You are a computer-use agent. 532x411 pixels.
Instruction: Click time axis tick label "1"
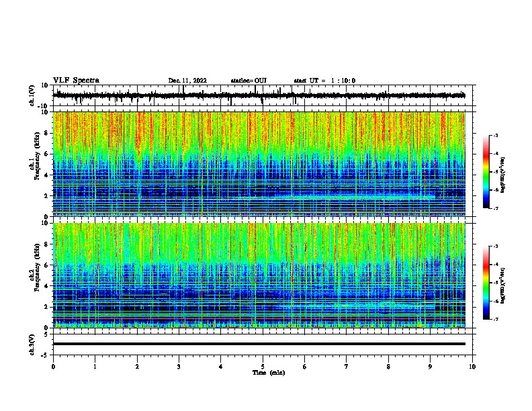point(95,367)
